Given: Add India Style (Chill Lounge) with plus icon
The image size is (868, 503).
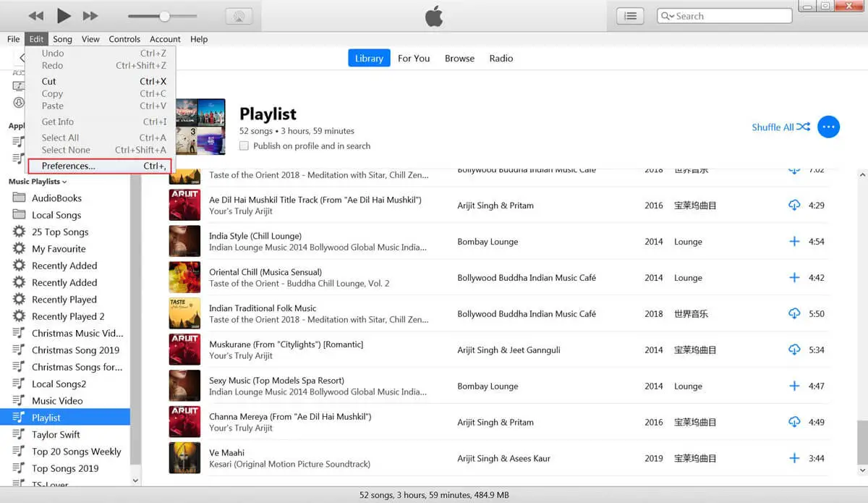Looking at the screenshot, I should (x=794, y=242).
